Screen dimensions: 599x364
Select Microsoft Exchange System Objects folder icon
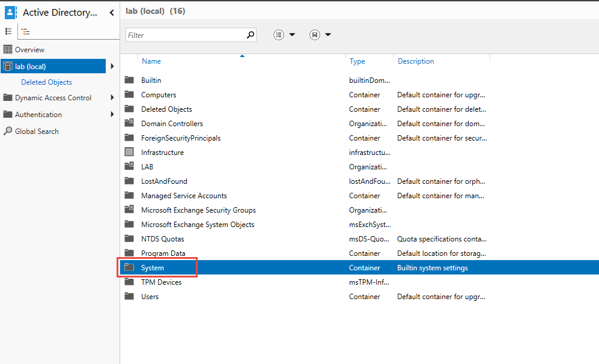tap(129, 224)
